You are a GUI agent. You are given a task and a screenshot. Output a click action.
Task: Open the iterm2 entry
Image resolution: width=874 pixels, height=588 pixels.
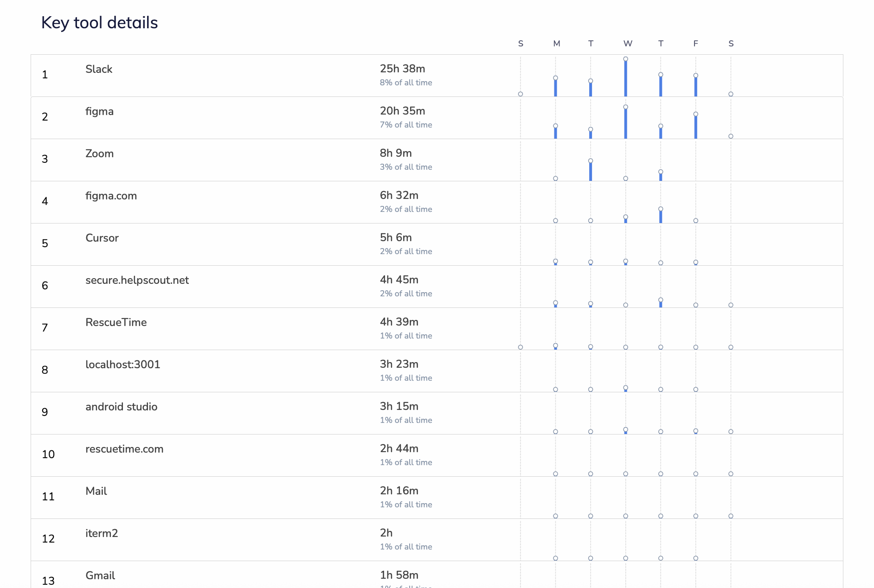click(x=437, y=540)
